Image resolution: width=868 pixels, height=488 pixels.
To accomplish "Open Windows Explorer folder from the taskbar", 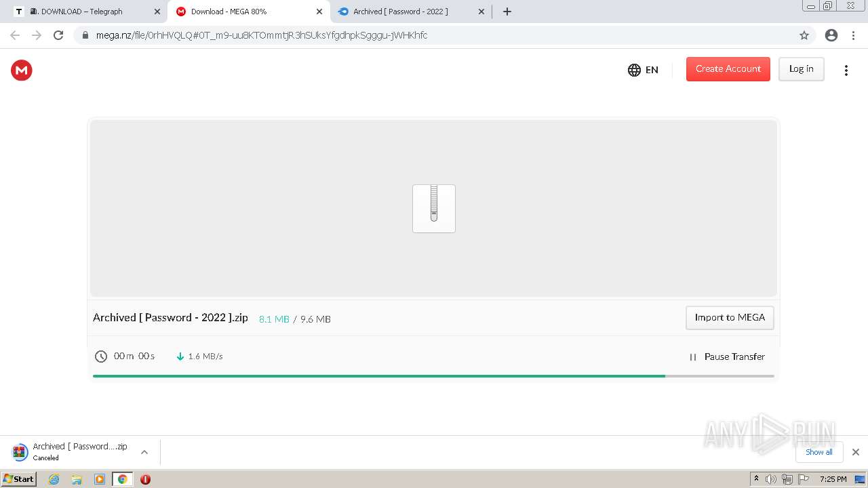I will point(77,479).
